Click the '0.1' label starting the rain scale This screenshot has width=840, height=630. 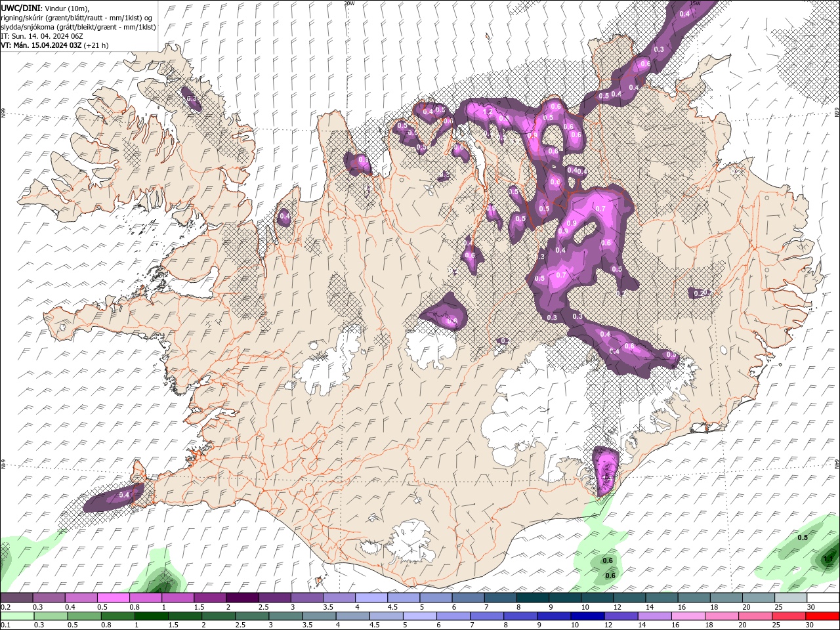click(6, 625)
